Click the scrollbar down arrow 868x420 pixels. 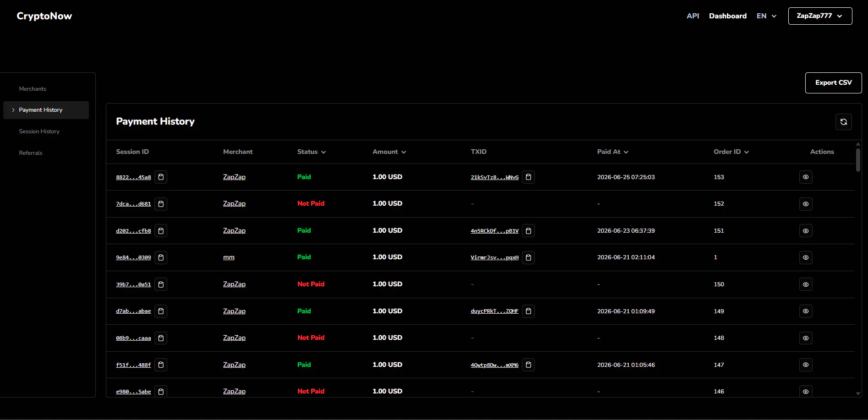(858, 393)
